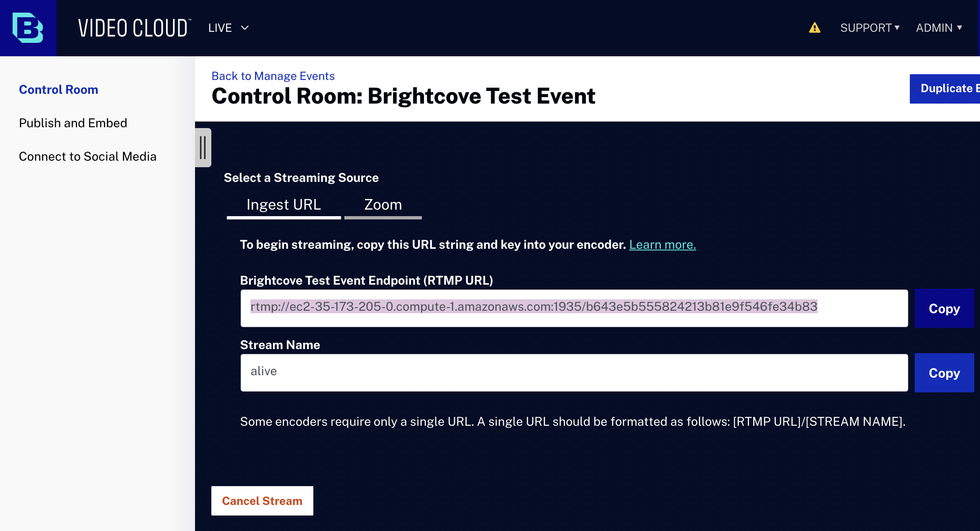Click the Duplicate Event button

pyautogui.click(x=945, y=88)
